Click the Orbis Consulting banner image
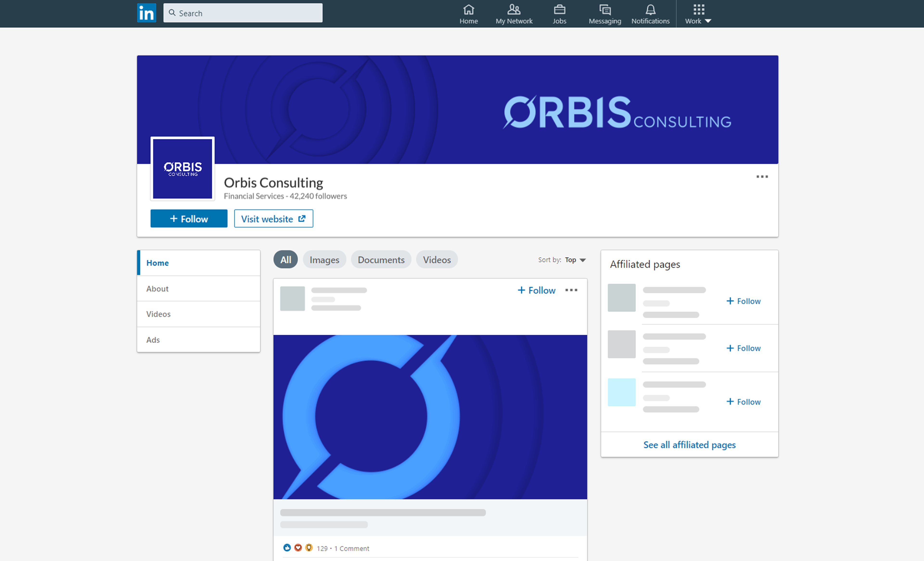 (457, 110)
